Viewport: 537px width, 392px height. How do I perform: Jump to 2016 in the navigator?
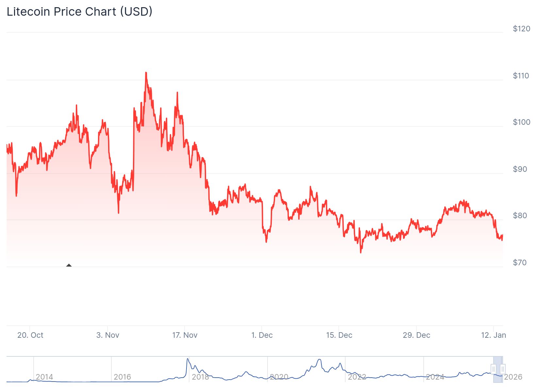click(122, 377)
